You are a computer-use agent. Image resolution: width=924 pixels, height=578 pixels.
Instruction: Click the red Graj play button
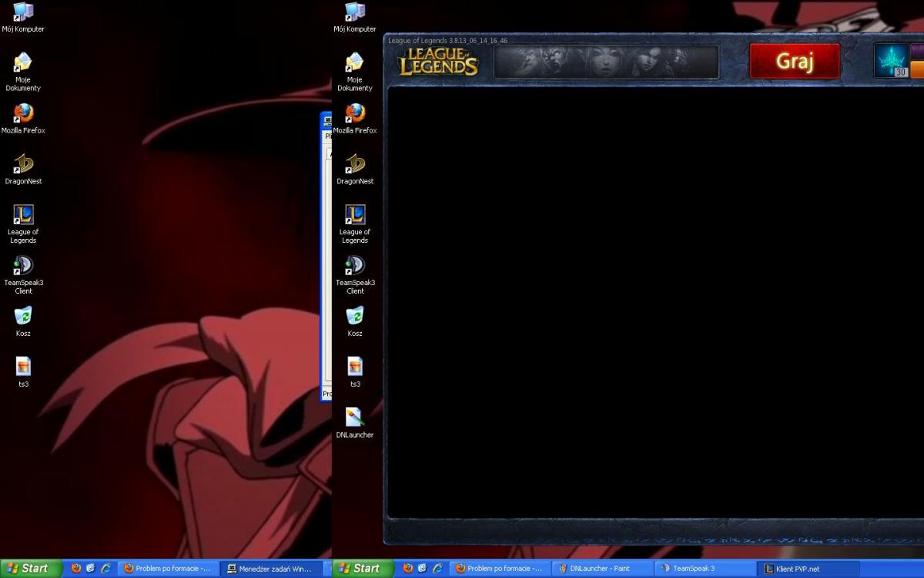pos(795,61)
